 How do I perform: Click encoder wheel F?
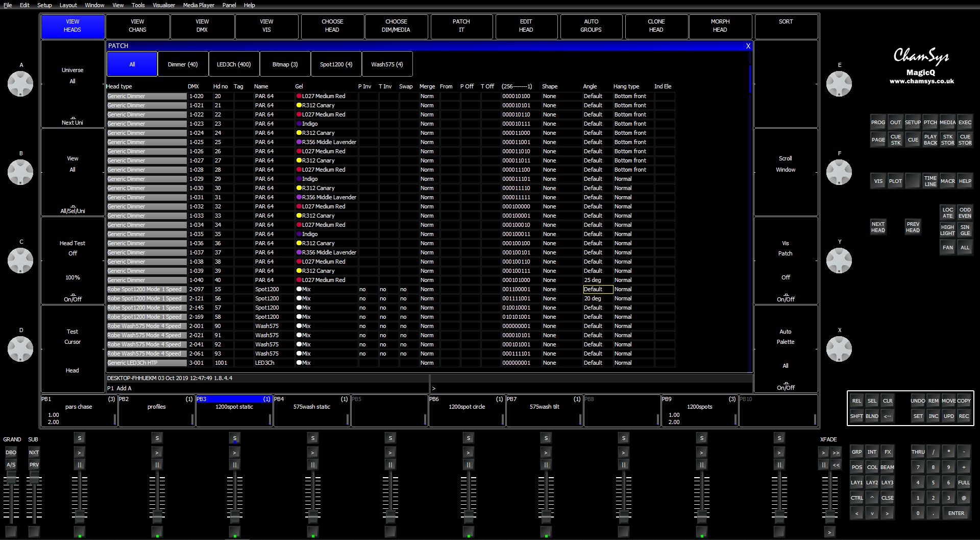coord(839,172)
